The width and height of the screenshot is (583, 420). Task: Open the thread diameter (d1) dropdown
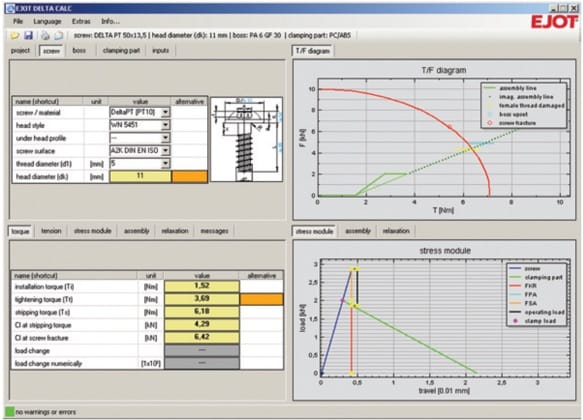click(166, 163)
